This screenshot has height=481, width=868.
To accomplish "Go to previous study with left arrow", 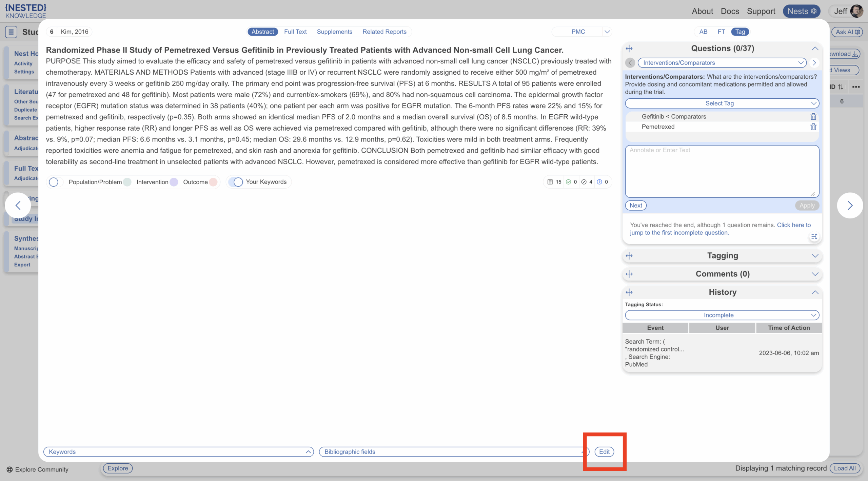I will [18, 205].
